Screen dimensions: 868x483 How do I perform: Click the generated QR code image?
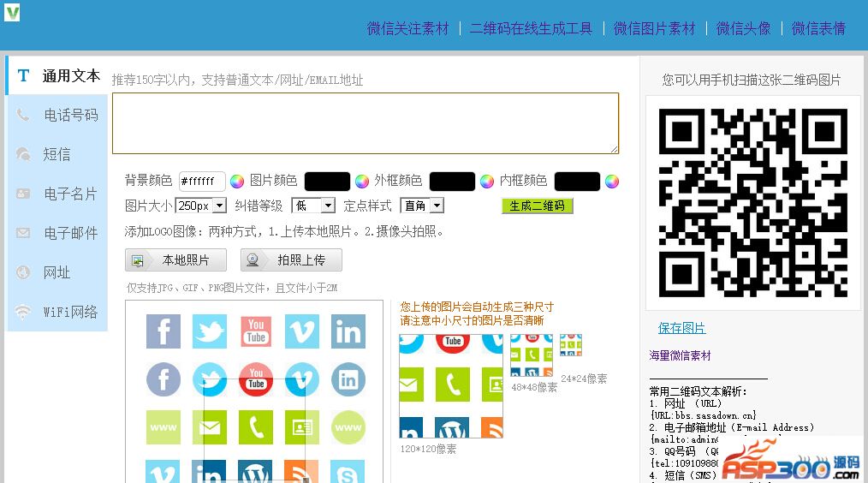click(x=752, y=203)
